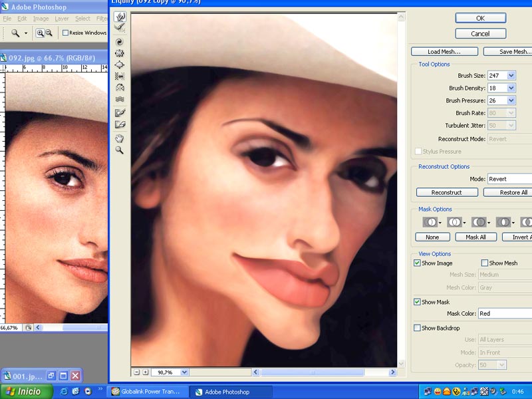Turn on Show Backdrop option
Viewport: 532px width, 399px height.
417,328
